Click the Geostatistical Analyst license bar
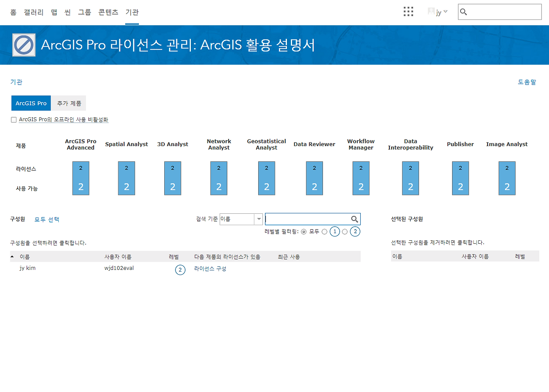Viewport: 549px width, 392px height. point(266,178)
